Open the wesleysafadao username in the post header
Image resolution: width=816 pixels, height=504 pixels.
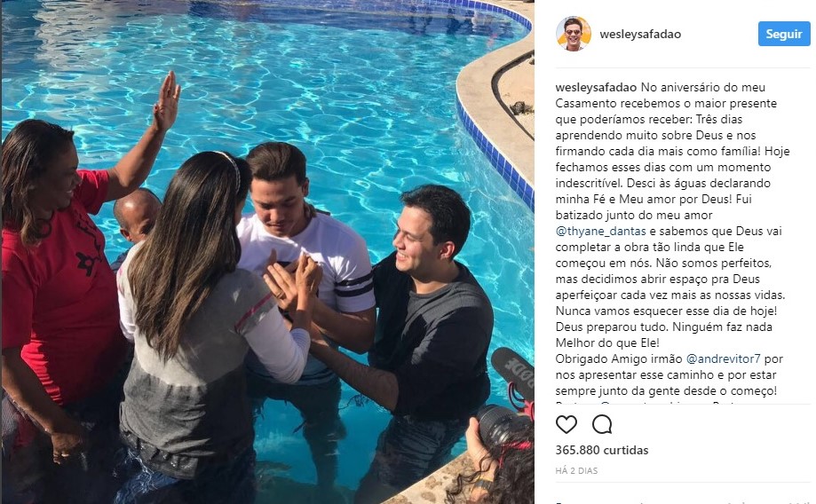(640, 35)
